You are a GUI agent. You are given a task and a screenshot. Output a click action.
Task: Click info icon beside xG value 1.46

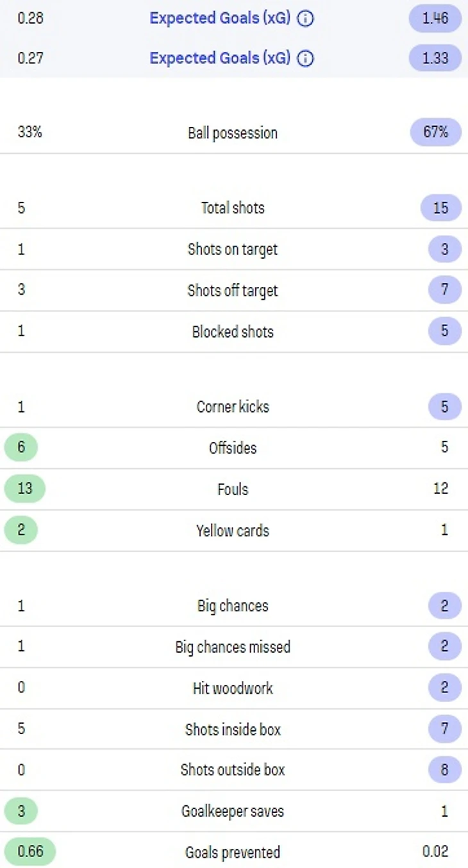[x=306, y=18]
